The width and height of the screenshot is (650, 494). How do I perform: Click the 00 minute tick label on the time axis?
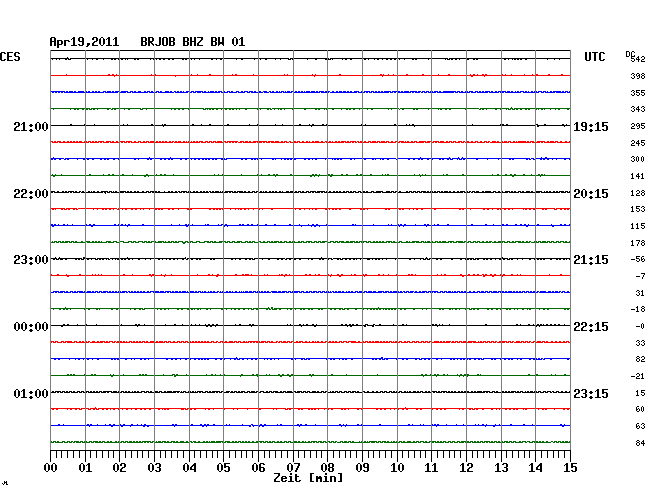coord(51,468)
